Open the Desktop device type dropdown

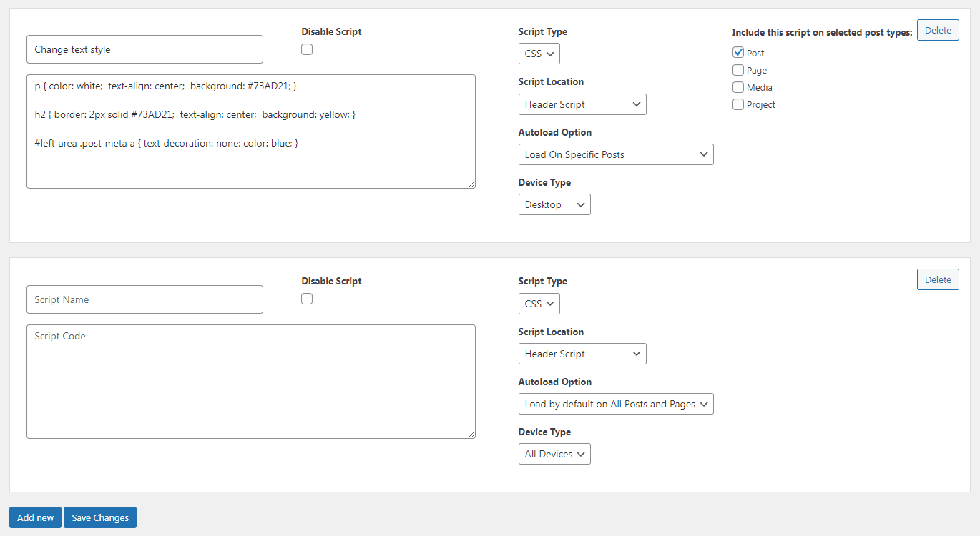coord(554,204)
